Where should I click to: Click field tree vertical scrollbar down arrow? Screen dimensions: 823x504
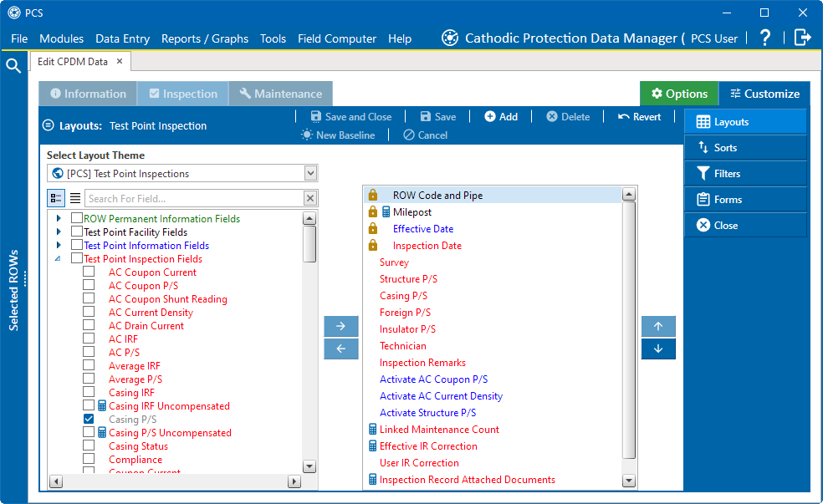point(309,466)
